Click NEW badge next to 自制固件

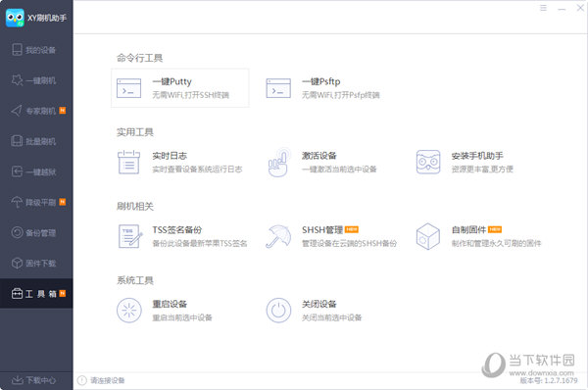point(495,229)
